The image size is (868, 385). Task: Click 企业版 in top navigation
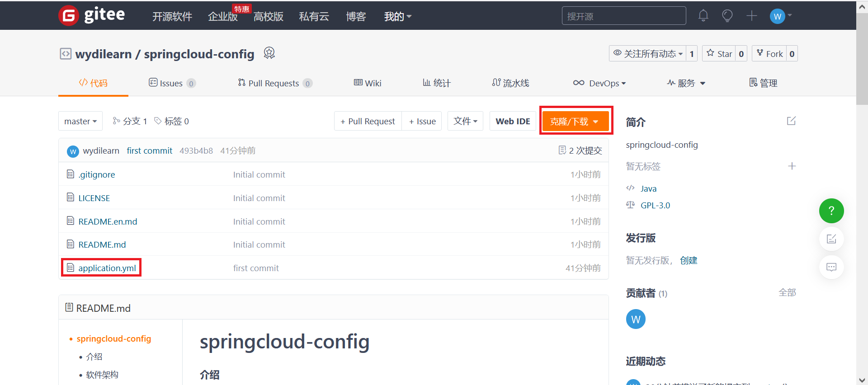(223, 17)
